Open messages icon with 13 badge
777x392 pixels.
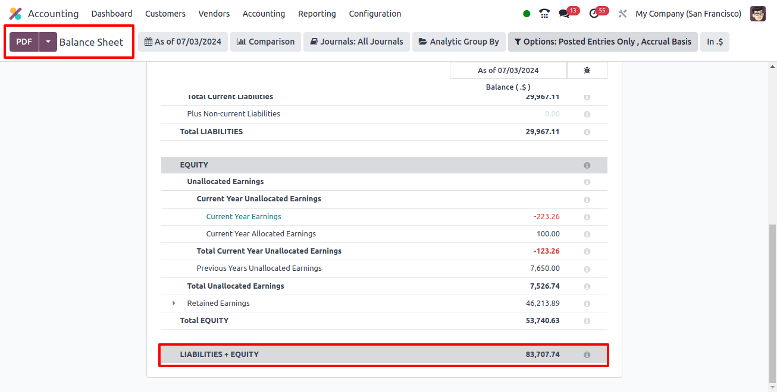pos(568,13)
